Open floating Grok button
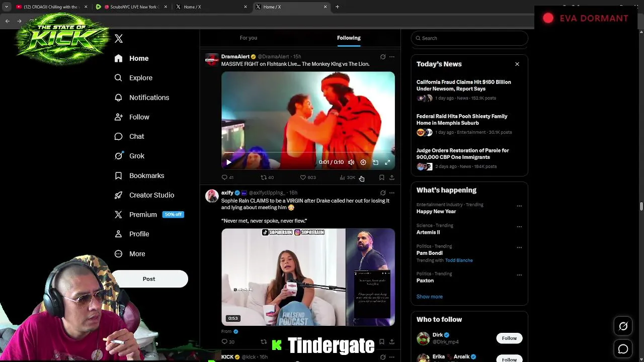The image size is (644, 362). pyautogui.click(x=623, y=326)
